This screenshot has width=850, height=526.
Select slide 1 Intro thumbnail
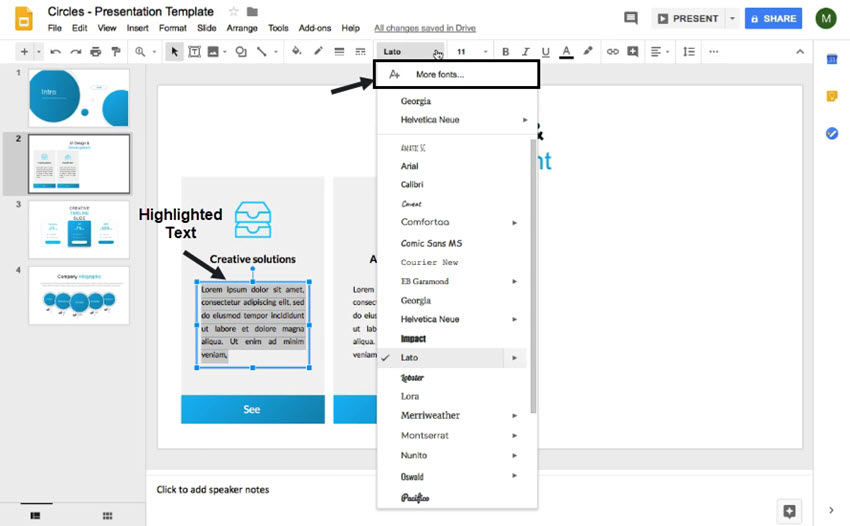pos(79,98)
